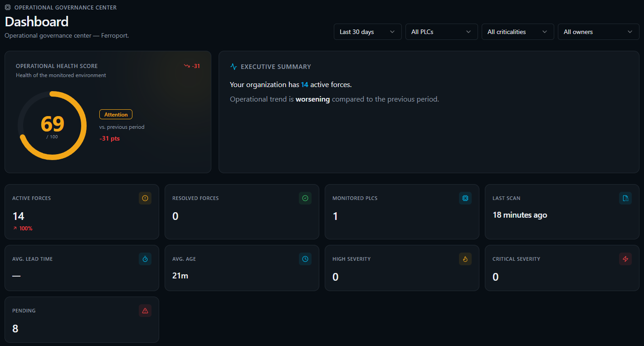
Task: Click the Dashboard page title
Action: 37,22
